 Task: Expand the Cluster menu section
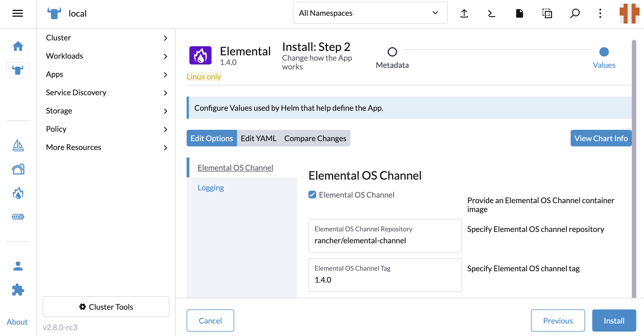tap(106, 38)
